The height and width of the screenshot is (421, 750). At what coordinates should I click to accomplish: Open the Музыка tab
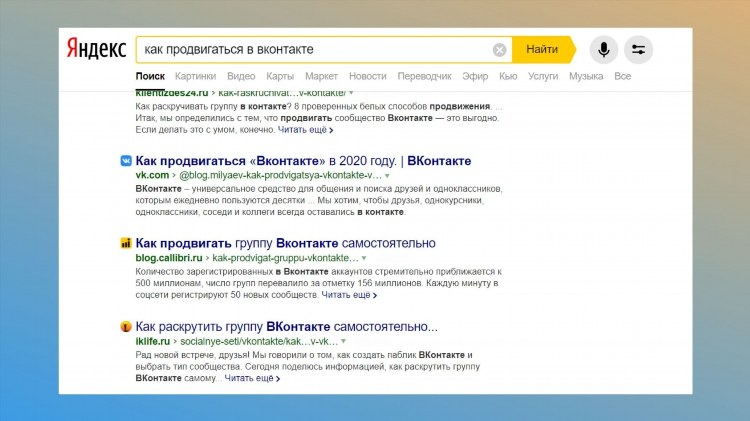(586, 76)
